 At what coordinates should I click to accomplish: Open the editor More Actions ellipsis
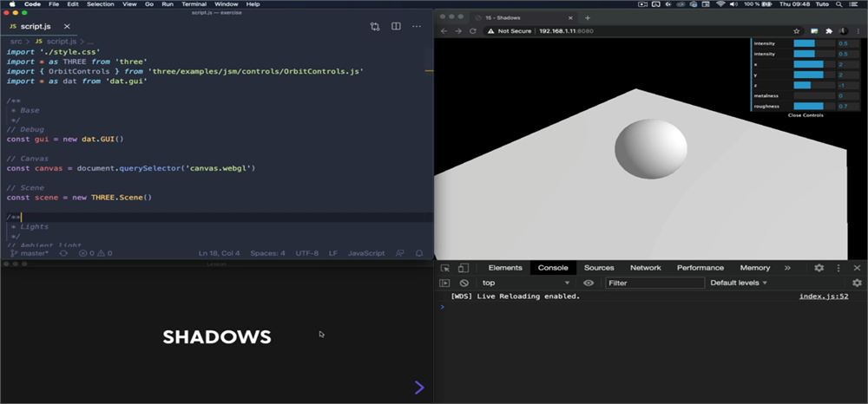pos(417,27)
